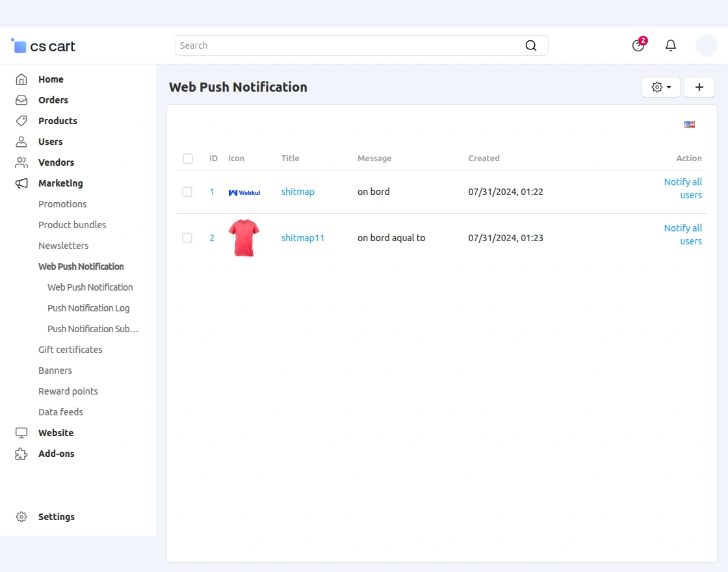Collapse the Marketing menu

61,183
